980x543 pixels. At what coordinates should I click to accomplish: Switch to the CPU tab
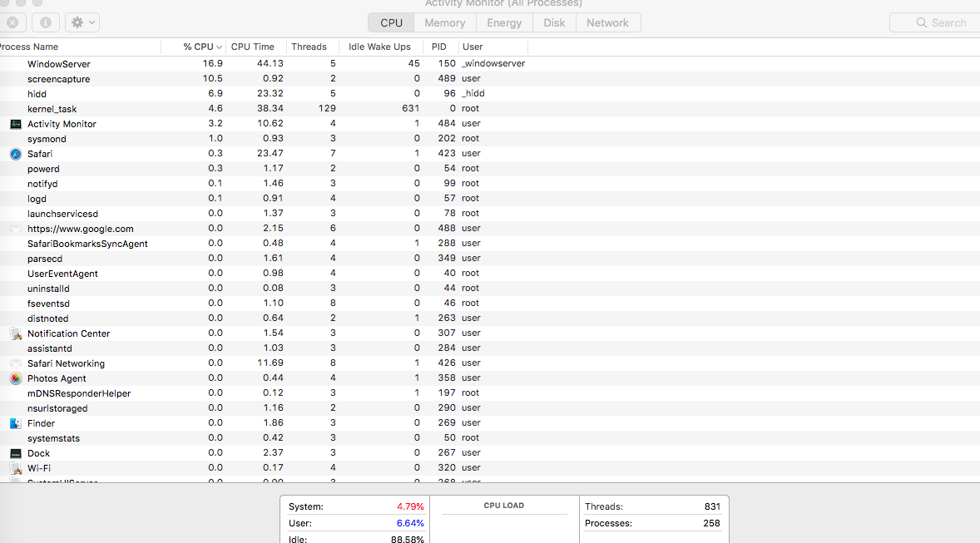click(391, 22)
